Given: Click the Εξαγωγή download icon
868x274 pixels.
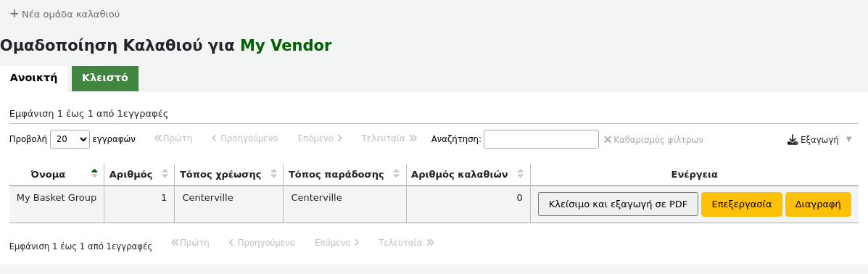Looking at the screenshot, I should point(792,139).
